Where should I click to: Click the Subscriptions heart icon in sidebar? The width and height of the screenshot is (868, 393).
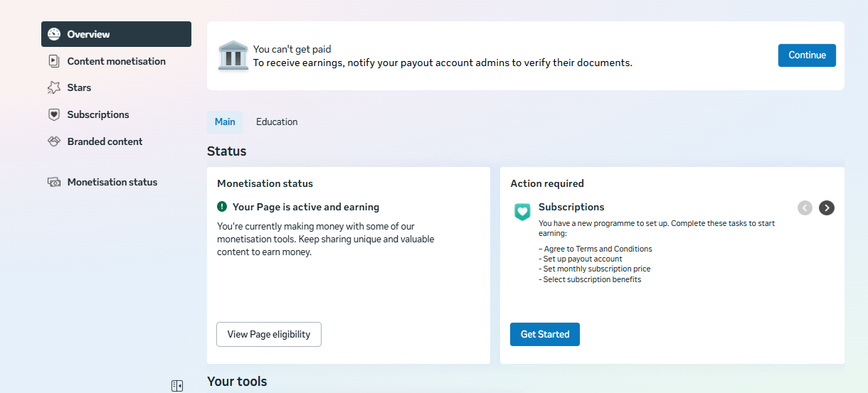54,114
